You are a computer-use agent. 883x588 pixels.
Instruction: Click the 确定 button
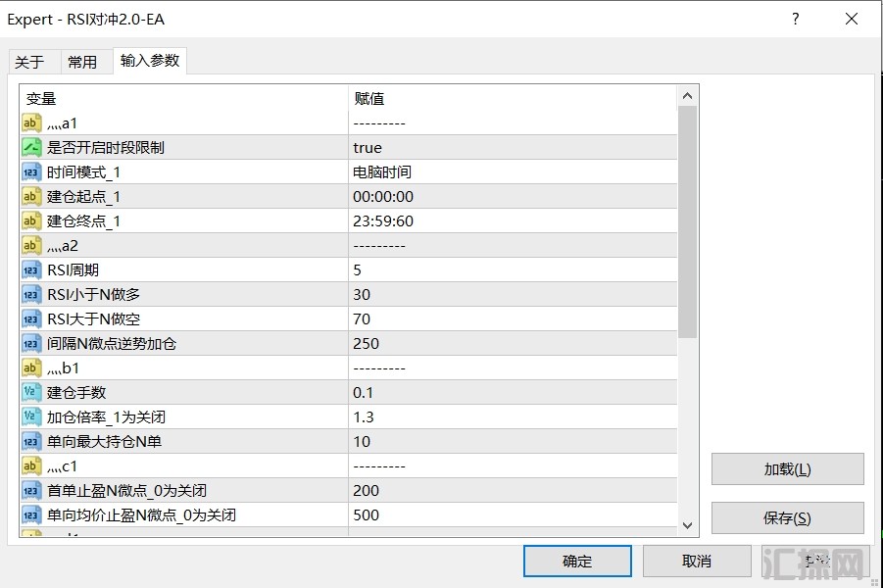(x=577, y=561)
